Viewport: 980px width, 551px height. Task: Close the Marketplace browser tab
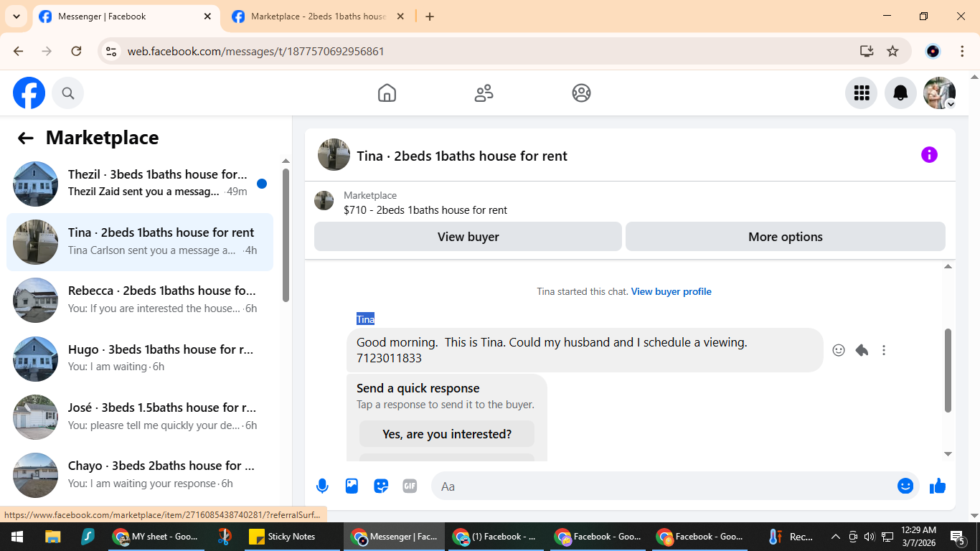tap(400, 17)
